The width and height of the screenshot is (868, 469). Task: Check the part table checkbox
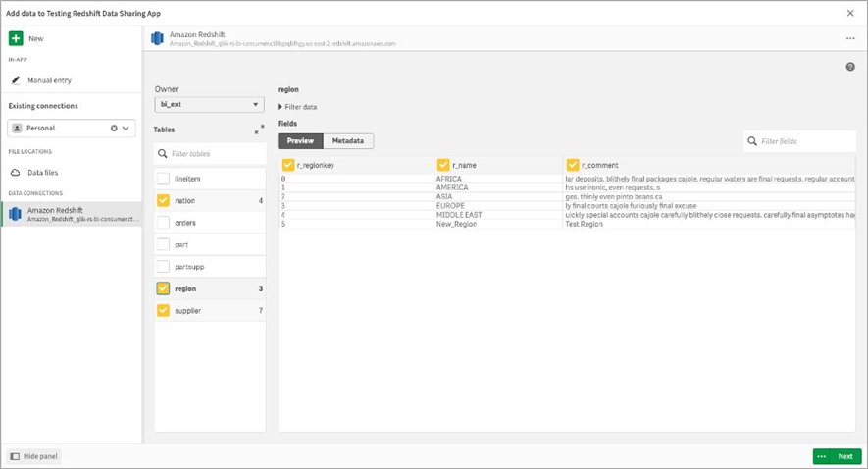tap(163, 244)
